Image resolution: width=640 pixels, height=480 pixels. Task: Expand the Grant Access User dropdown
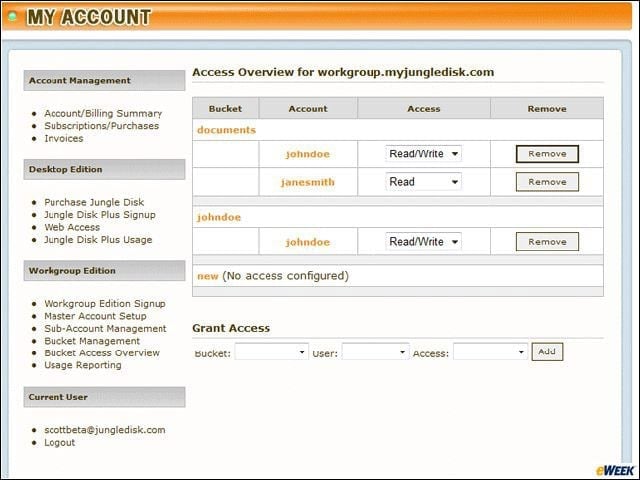tap(376, 352)
